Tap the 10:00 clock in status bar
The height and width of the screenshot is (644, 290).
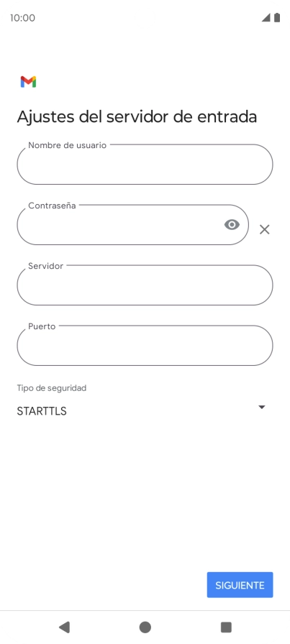click(x=22, y=18)
